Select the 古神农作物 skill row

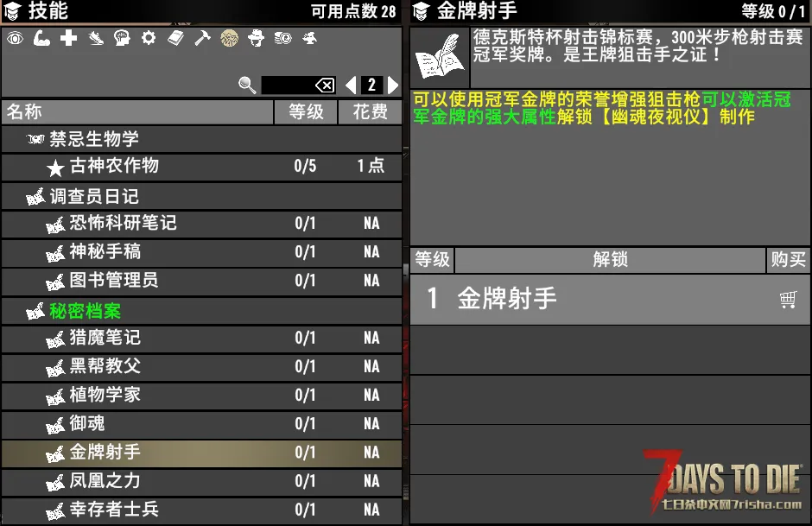pyautogui.click(x=201, y=167)
